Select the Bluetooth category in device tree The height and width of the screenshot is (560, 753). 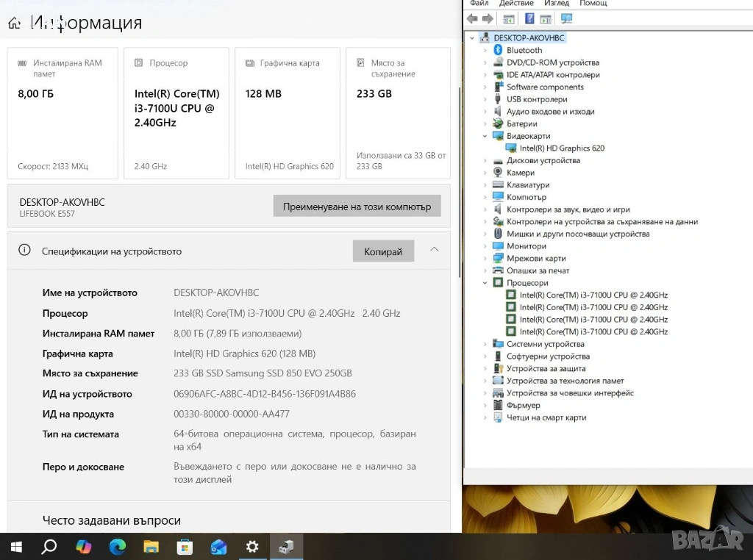[x=524, y=50]
